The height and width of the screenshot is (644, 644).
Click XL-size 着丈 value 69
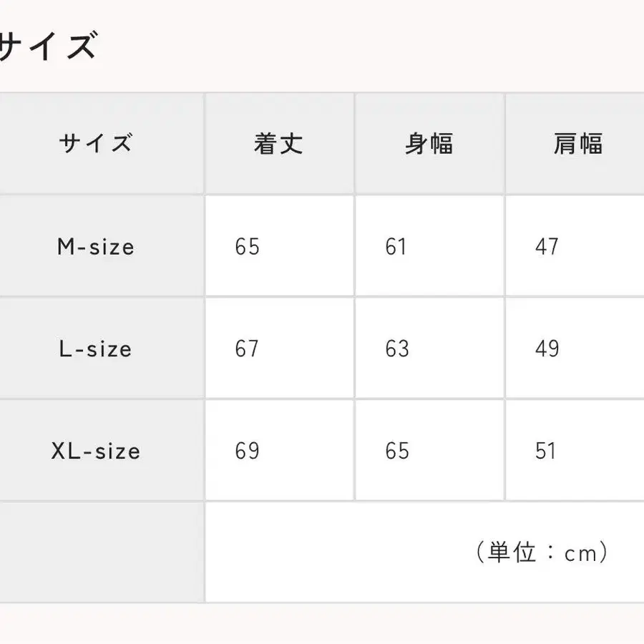(248, 452)
